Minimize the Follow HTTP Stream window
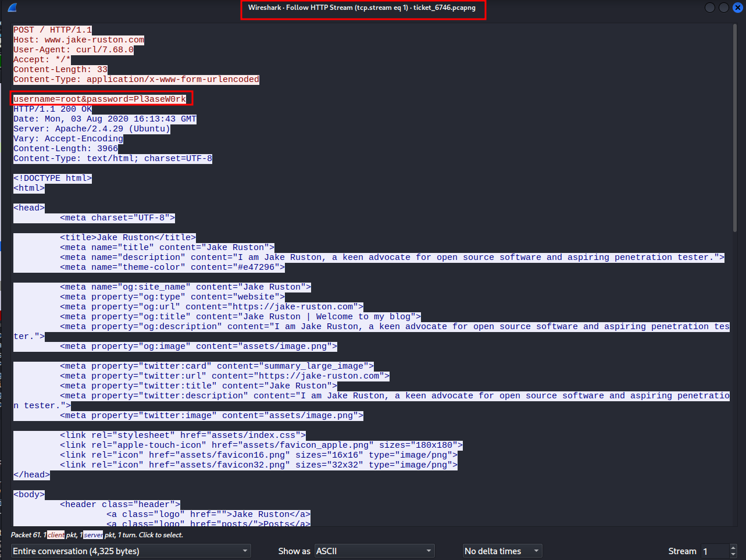The image size is (746, 560). point(710,8)
